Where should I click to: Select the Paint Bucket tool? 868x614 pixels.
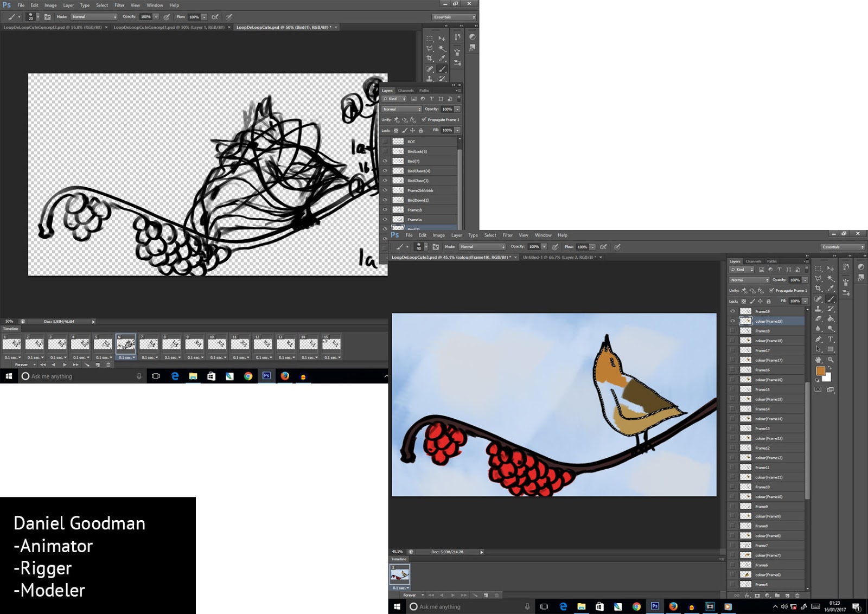(x=831, y=318)
